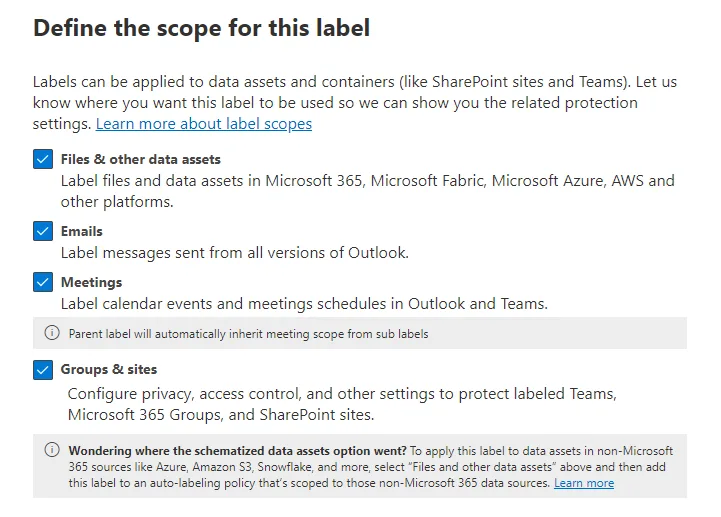The width and height of the screenshot is (721, 517).
Task: Open Learn more link in schematized assets notice
Action: (x=584, y=483)
